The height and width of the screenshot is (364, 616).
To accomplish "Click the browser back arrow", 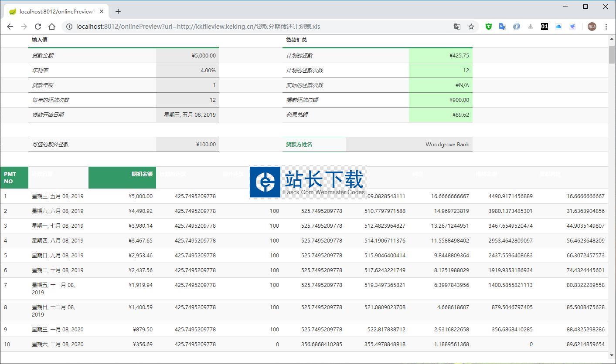I will [10, 27].
